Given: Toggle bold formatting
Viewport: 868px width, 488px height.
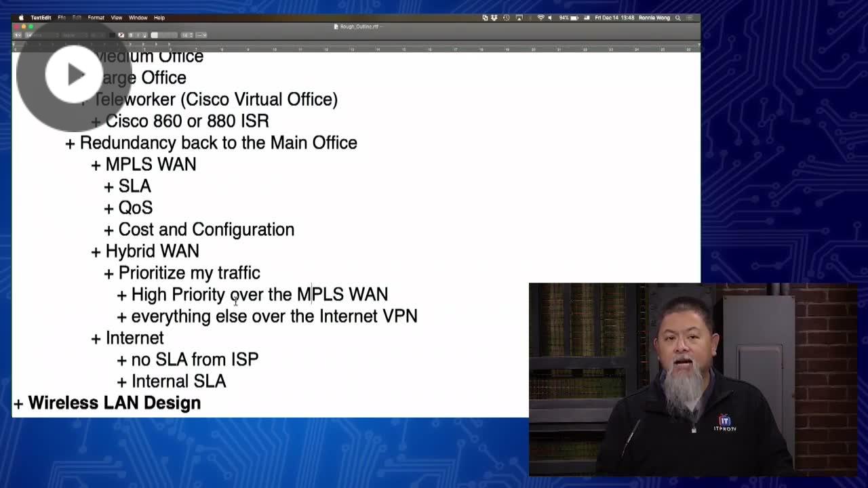Looking at the screenshot, I should point(132,35).
